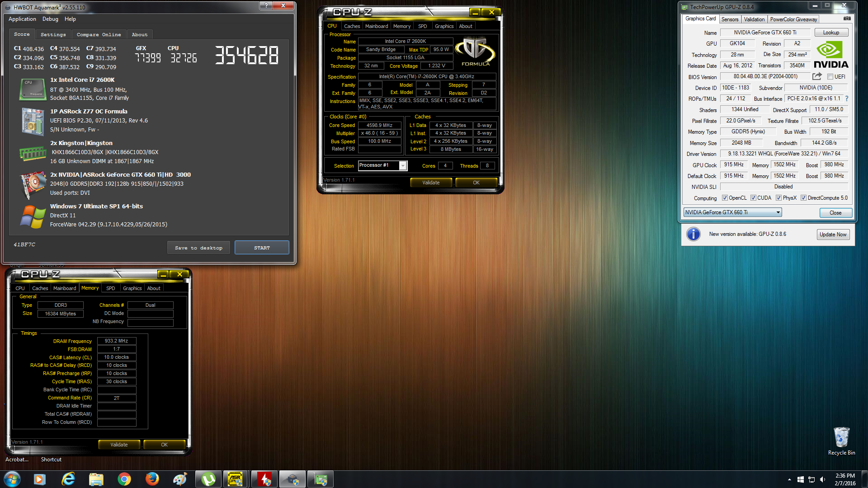This screenshot has height=488, width=868.
Task: Open the Recycle Bin desktop icon
Action: click(x=841, y=441)
